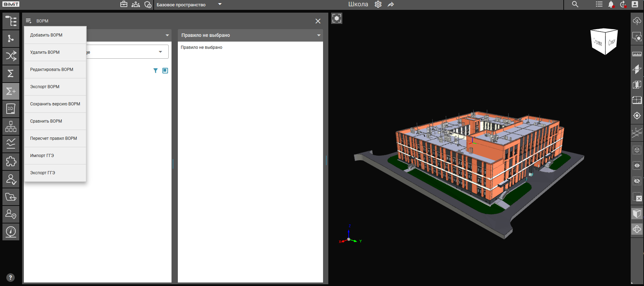Choose Сравнить ВОРМ from the menu
Viewport: 644px width, 286px height.
[55, 121]
